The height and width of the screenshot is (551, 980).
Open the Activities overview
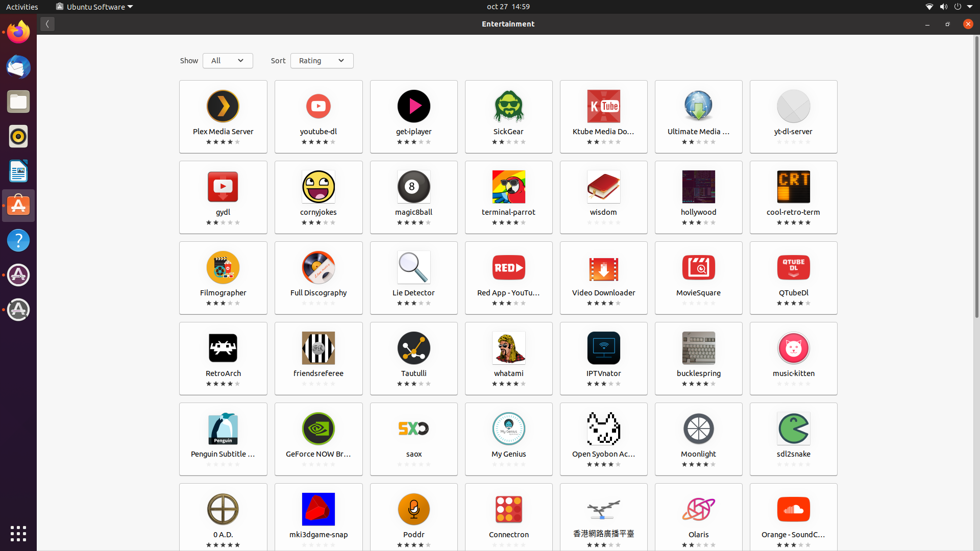pos(22,7)
